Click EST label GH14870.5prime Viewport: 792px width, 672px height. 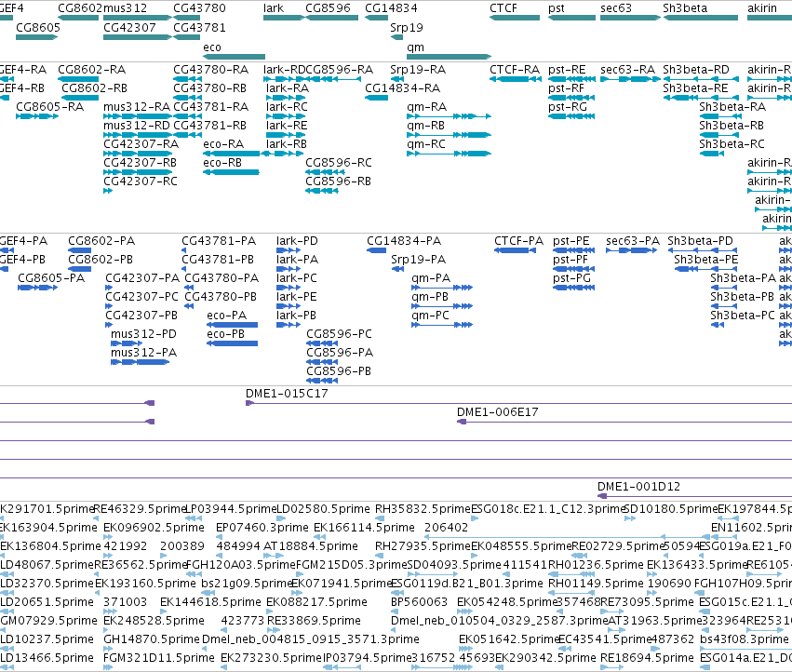pos(152,639)
